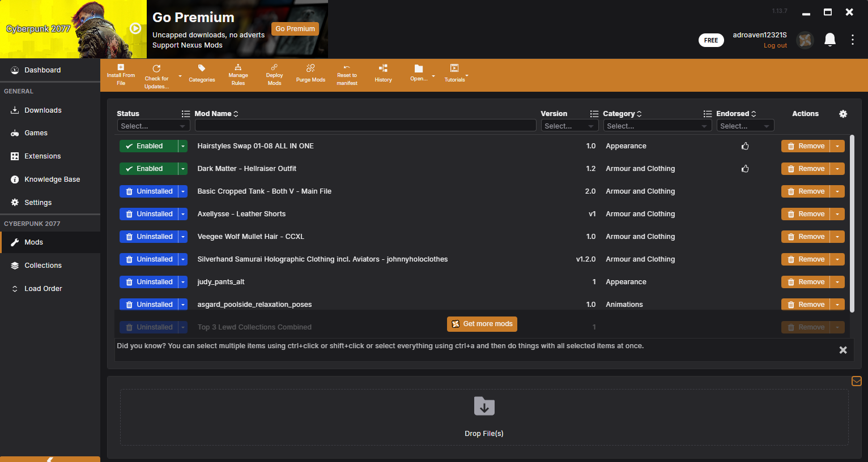
Task: Run Check for Updates from the toolbar
Action: click(156, 69)
